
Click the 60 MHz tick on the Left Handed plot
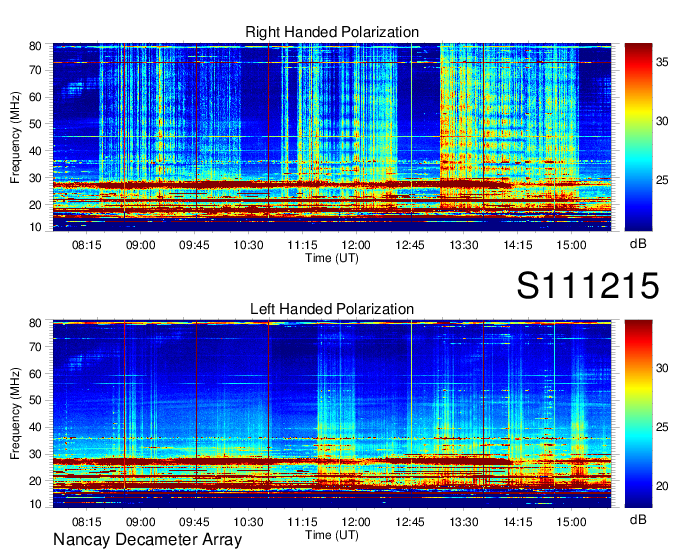(x=35, y=373)
